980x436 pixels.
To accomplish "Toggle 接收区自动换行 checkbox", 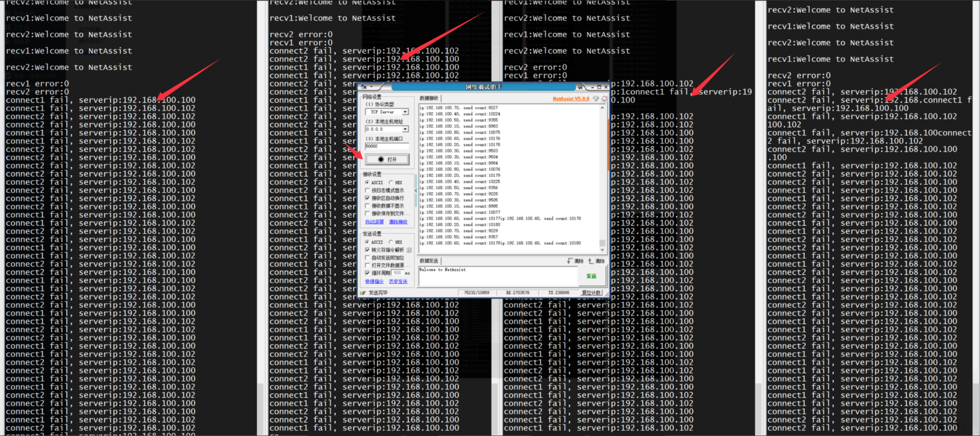I will click(367, 198).
